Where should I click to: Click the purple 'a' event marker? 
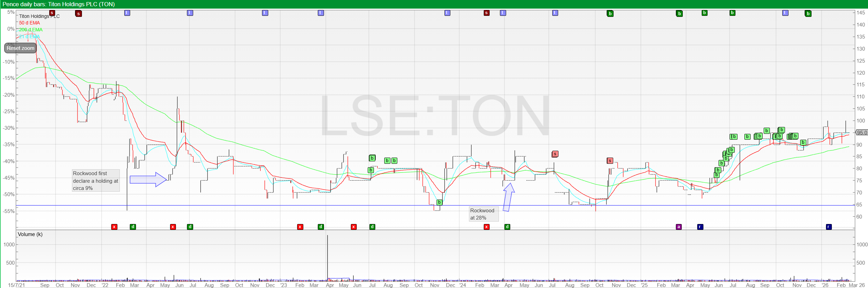click(x=679, y=227)
